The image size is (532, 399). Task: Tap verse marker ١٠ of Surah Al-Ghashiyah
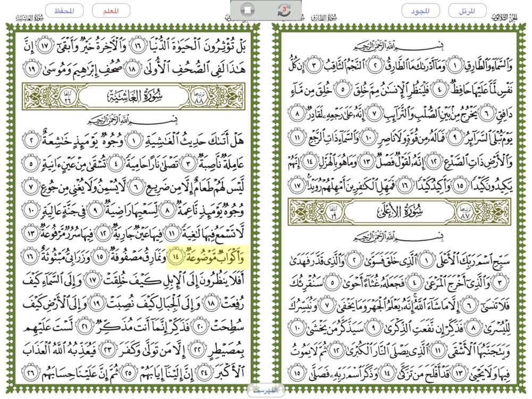point(31,210)
